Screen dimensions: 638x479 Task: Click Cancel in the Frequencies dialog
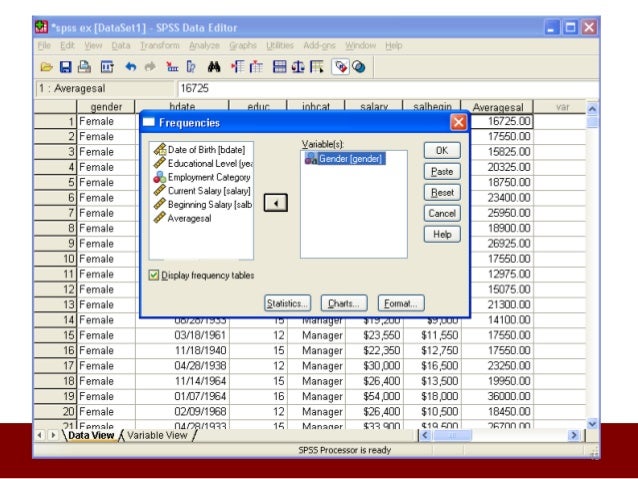[x=442, y=213]
